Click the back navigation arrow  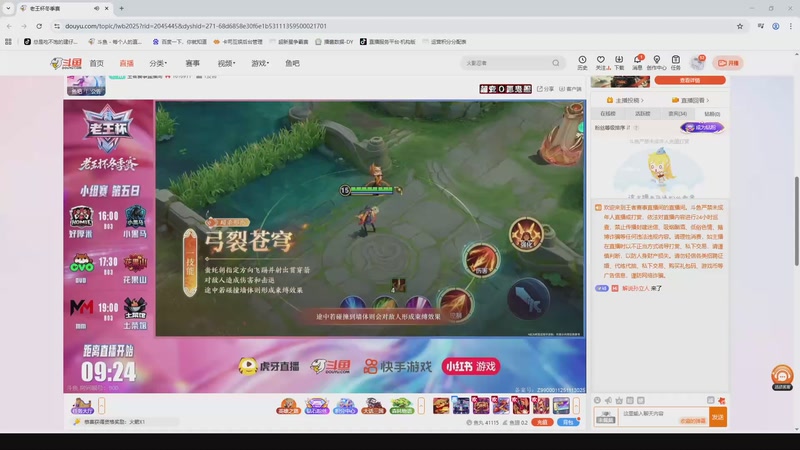[x=9, y=26]
